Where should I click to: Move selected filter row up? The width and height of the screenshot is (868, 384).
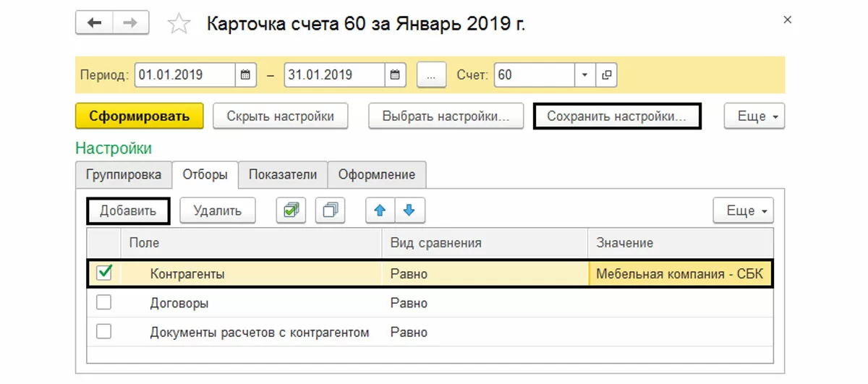380,210
